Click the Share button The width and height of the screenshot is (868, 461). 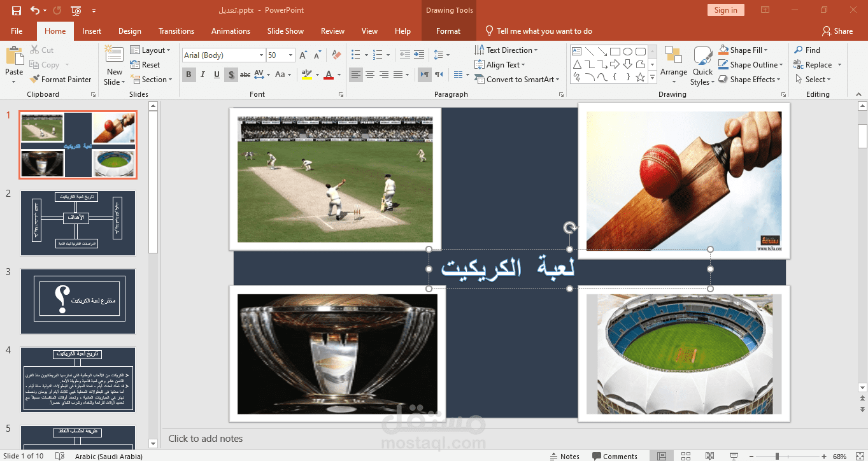[837, 31]
